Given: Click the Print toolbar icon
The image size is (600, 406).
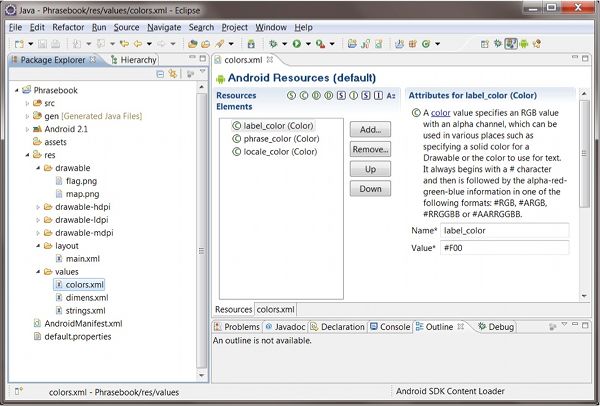Looking at the screenshot, I should tap(55, 44).
